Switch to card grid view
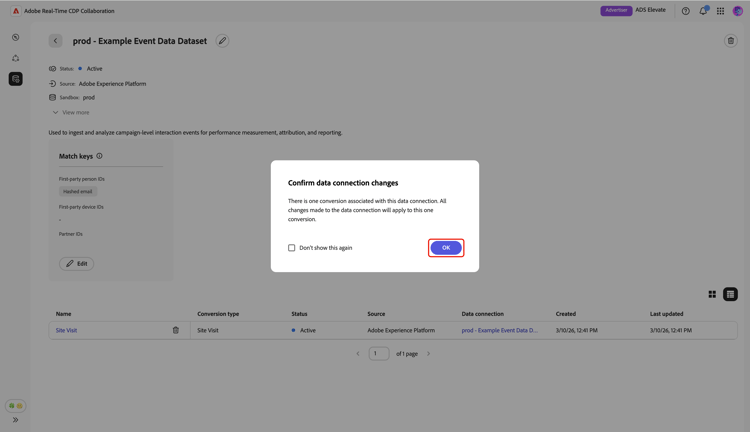The height and width of the screenshot is (432, 750). tap(712, 294)
